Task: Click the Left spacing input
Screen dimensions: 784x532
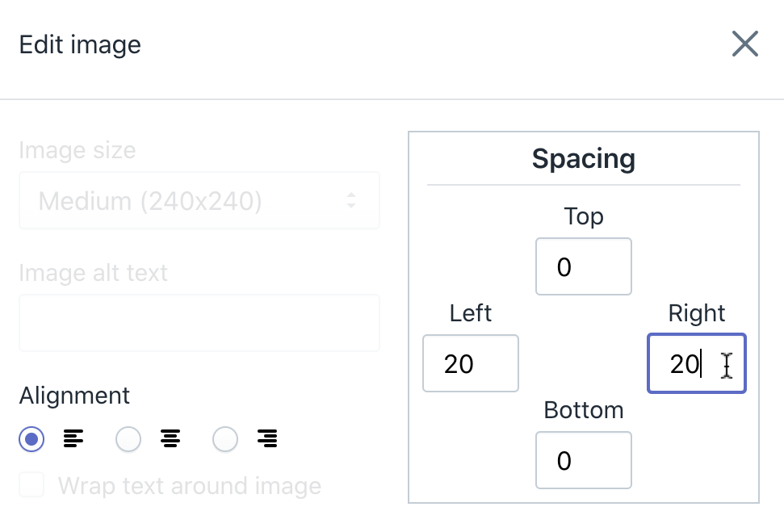Action: point(471,363)
